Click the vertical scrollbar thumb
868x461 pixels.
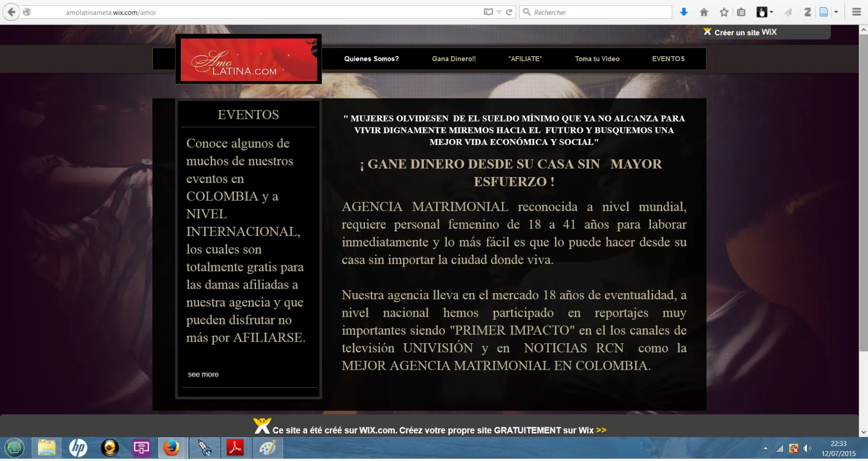[863, 192]
